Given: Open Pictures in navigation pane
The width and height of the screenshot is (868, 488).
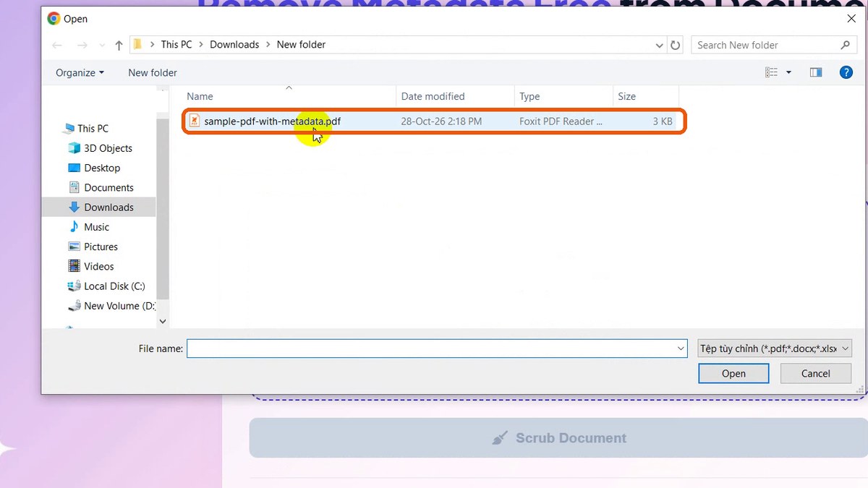Looking at the screenshot, I should [101, 247].
